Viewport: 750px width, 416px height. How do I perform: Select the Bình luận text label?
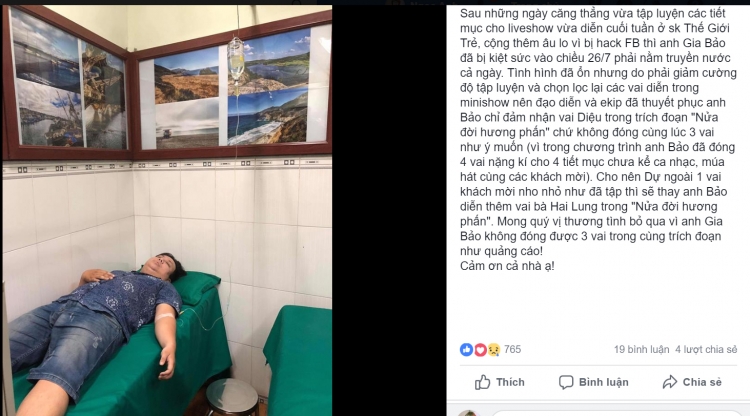[604, 382]
